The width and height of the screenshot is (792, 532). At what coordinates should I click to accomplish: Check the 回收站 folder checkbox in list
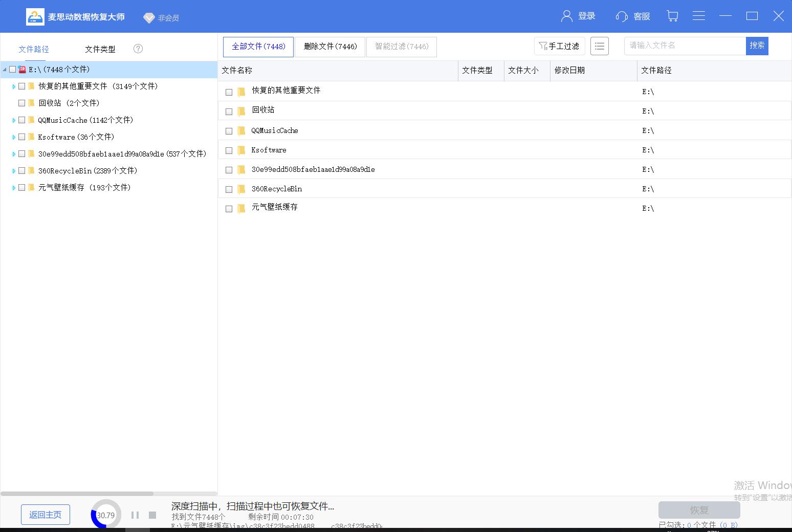[229, 110]
